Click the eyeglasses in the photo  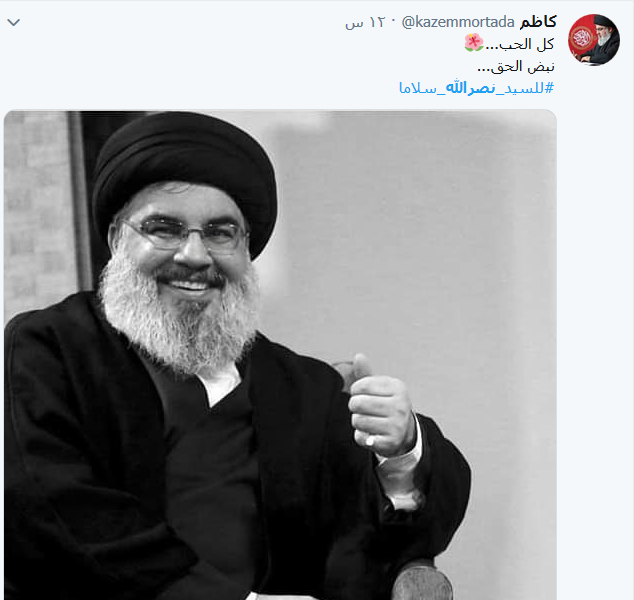(188, 234)
